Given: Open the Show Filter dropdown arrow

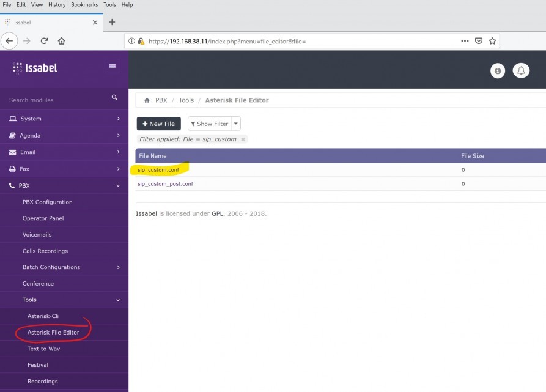Looking at the screenshot, I should (x=236, y=124).
